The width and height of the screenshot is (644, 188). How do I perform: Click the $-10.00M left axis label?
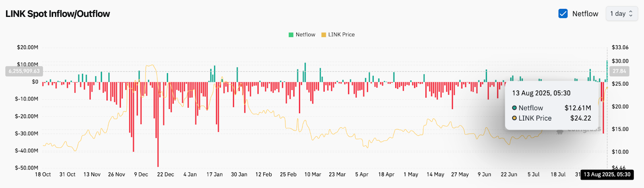[x=27, y=99]
